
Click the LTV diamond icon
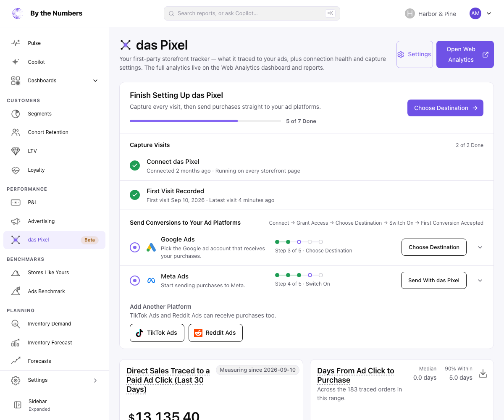pyautogui.click(x=16, y=151)
